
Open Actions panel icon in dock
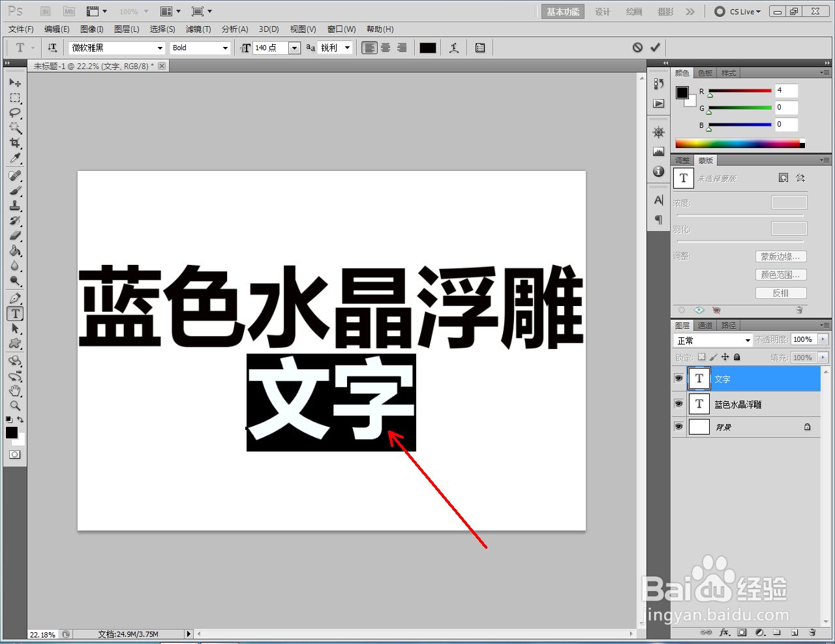coord(659,103)
